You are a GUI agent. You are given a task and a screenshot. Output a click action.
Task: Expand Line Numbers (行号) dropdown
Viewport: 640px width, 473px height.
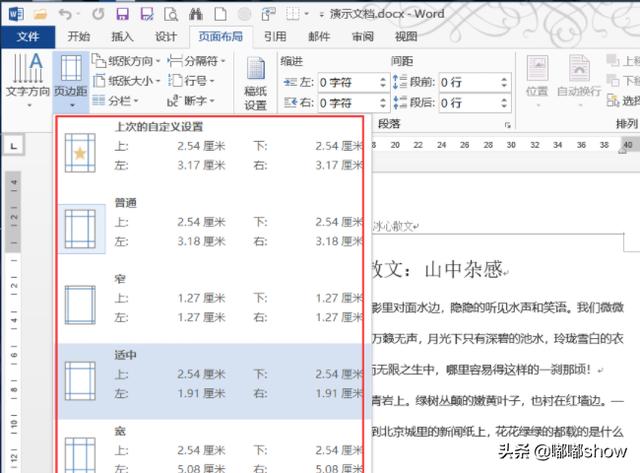pos(191,81)
